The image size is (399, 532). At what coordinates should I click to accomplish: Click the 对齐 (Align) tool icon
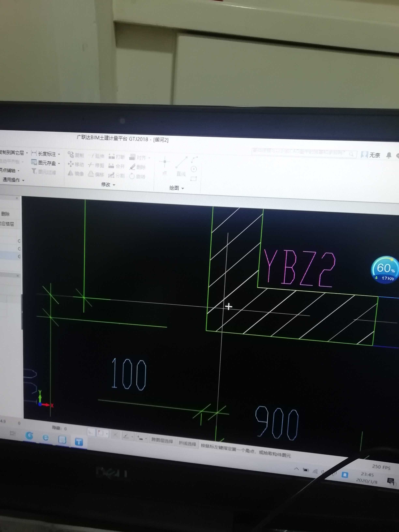click(132, 157)
